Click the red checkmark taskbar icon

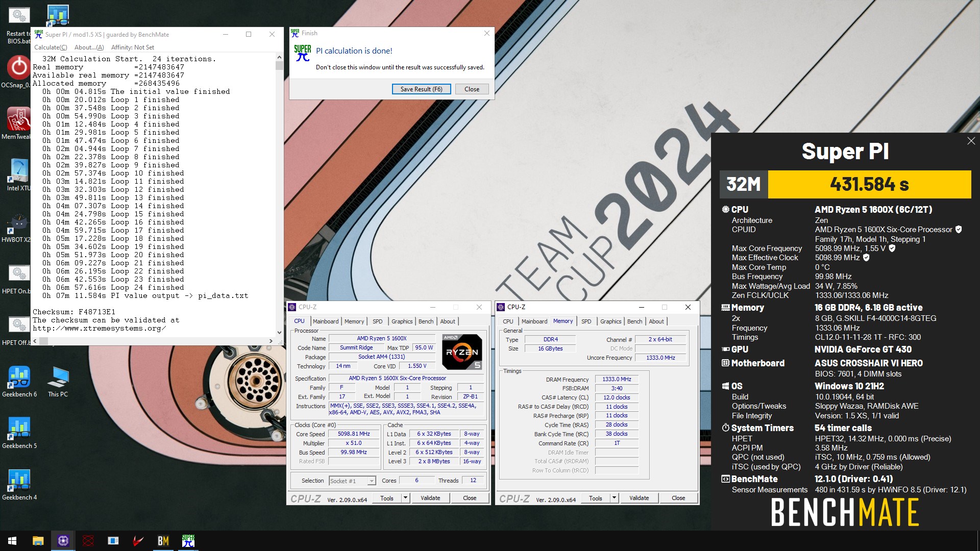(x=138, y=541)
